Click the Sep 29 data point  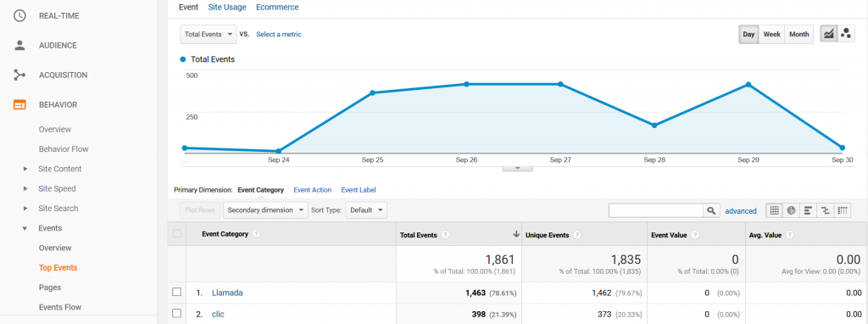(748, 84)
